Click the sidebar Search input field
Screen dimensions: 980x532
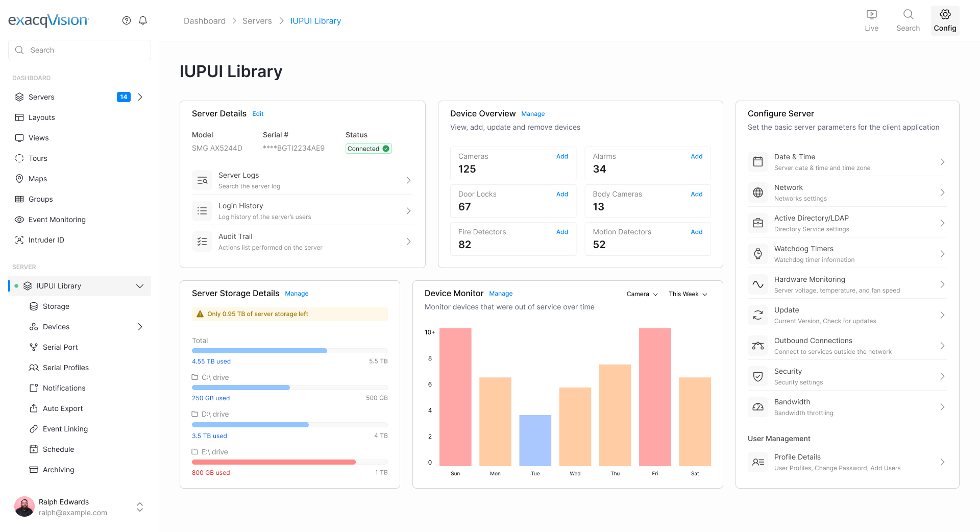80,50
